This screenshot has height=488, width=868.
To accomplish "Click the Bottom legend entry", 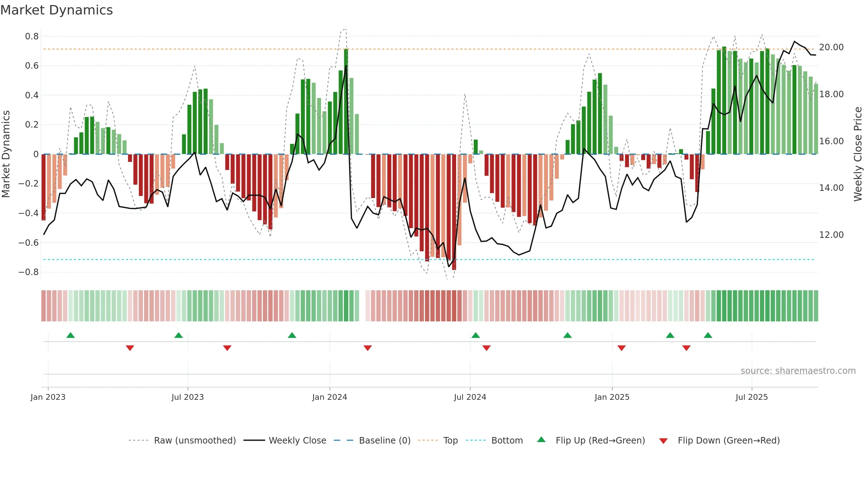I will 494,440.
